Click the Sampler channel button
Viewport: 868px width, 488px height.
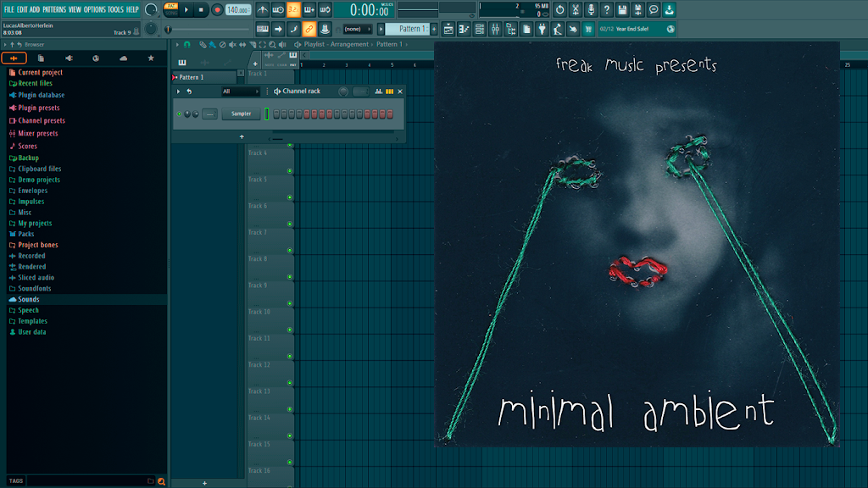point(241,114)
